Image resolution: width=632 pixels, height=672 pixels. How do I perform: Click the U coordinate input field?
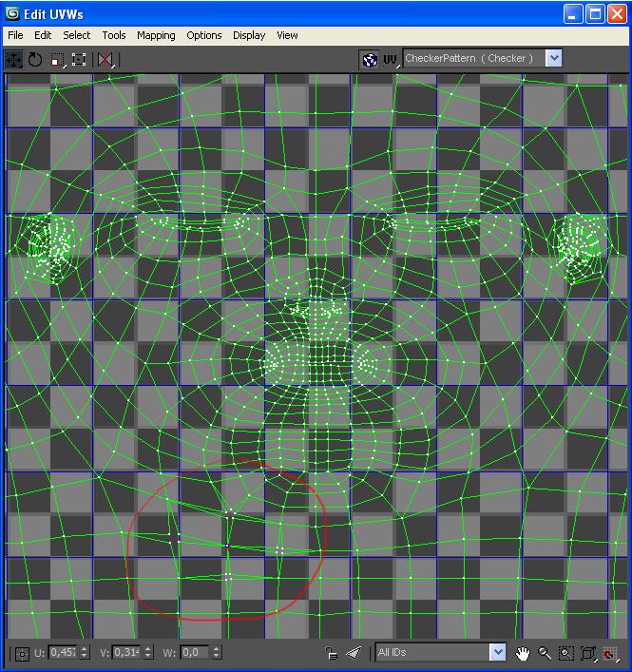point(63,652)
